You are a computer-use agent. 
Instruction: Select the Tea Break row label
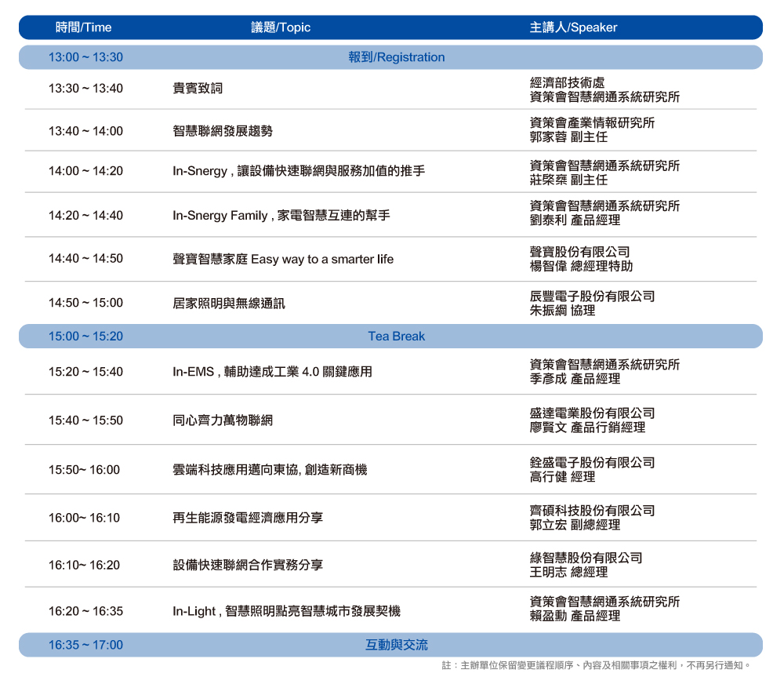(396, 337)
